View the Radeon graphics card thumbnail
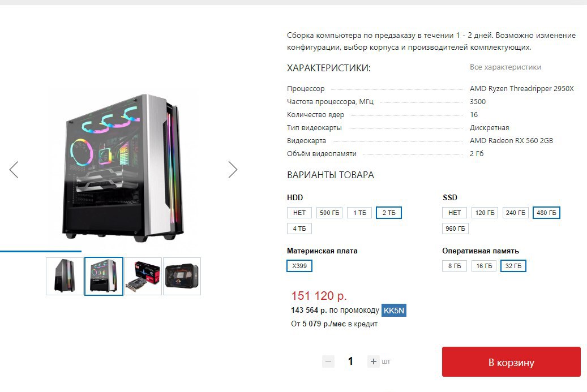Viewport: 587px width, 392px height. click(x=143, y=277)
